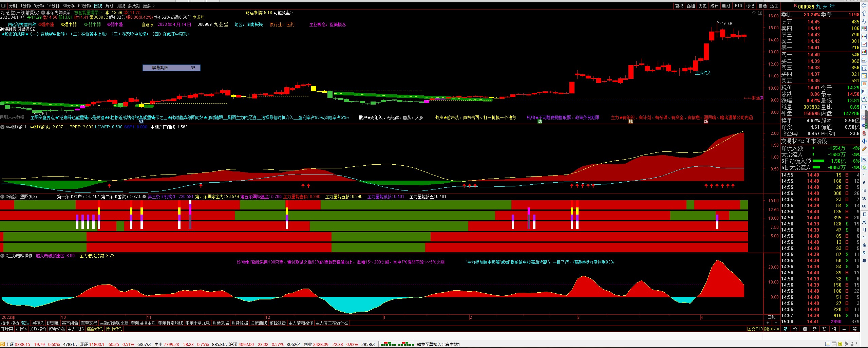The width and height of the screenshot is (868, 348).
Task: Expand the 更多 periods dropdown
Action: pyautogui.click(x=149, y=6)
